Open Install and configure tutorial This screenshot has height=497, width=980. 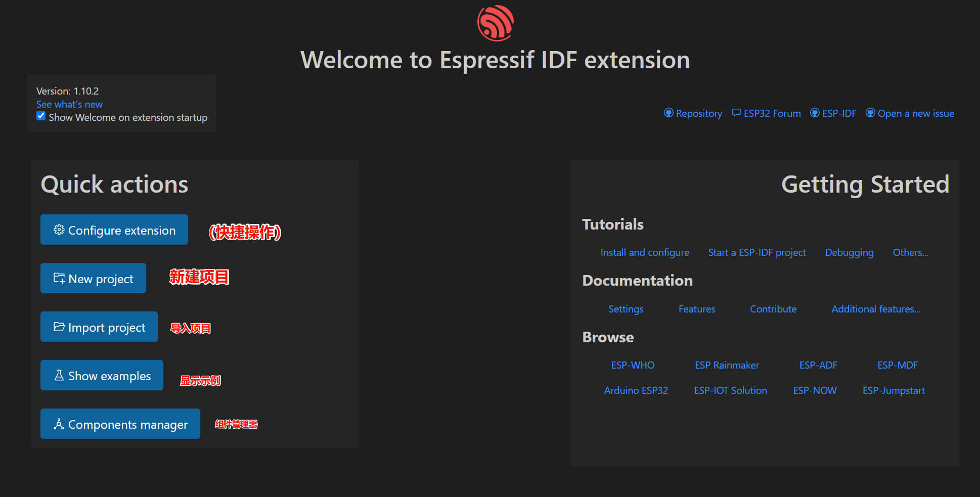tap(645, 252)
